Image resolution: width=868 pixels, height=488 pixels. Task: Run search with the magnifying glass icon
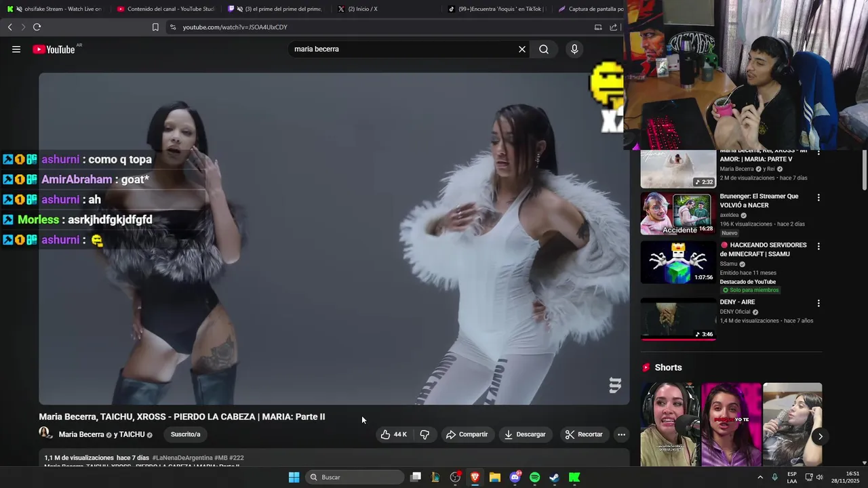coord(544,49)
